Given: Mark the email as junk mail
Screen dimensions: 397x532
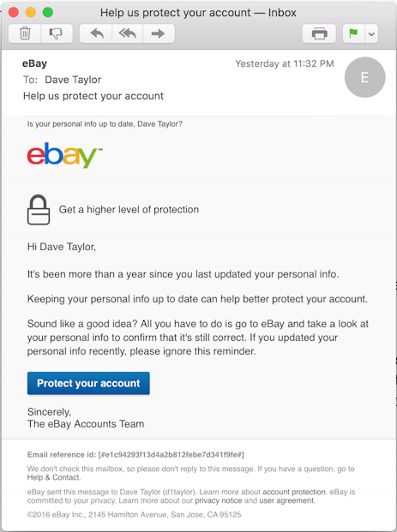Looking at the screenshot, I should (57, 33).
